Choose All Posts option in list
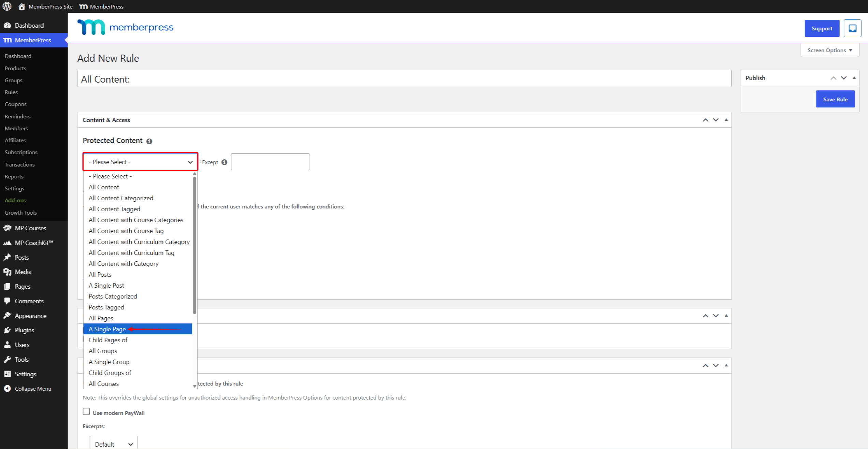The image size is (868, 449). coord(138,274)
